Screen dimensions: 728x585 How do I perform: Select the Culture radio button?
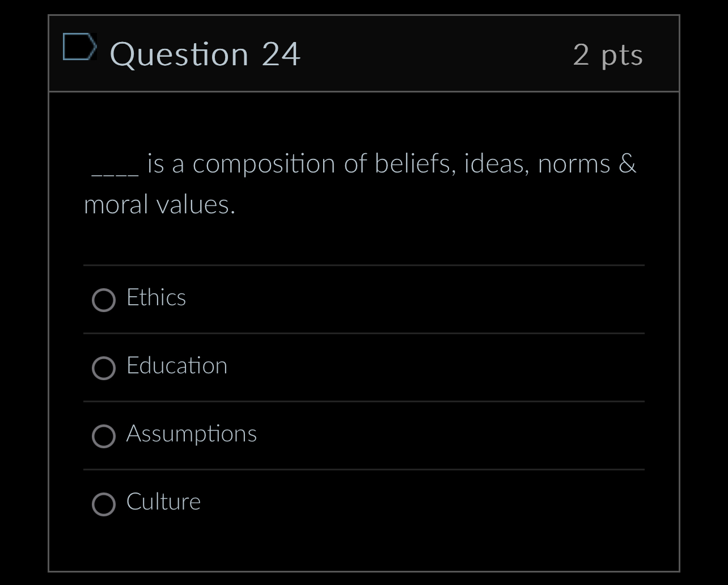tap(103, 504)
